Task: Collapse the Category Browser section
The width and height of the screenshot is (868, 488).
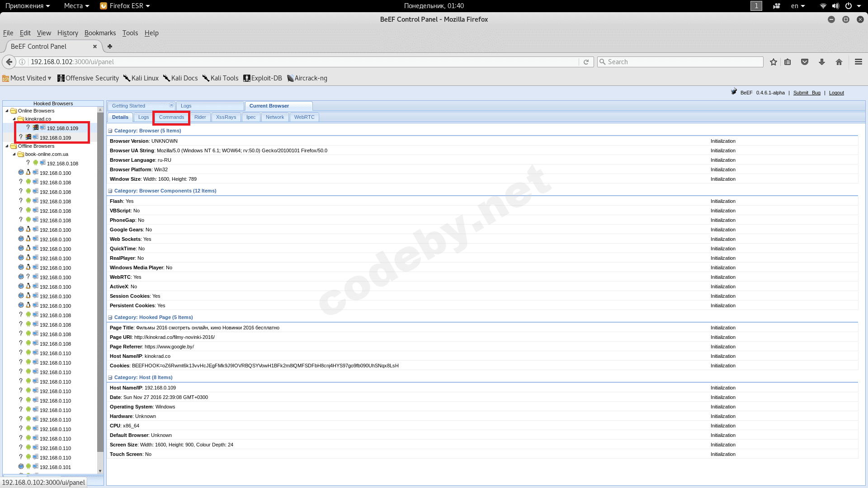Action: [x=110, y=131]
